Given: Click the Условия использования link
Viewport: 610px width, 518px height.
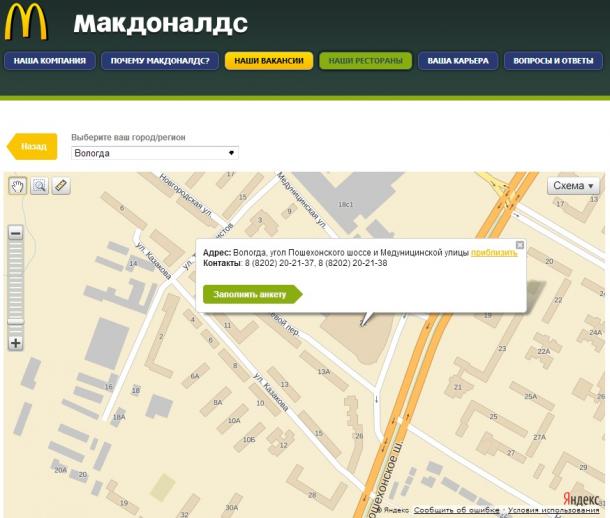Looking at the screenshot, I should [554, 510].
